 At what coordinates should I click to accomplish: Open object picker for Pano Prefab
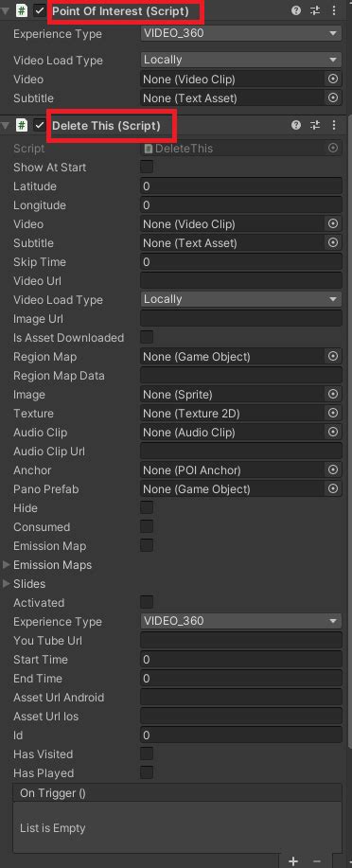[333, 488]
